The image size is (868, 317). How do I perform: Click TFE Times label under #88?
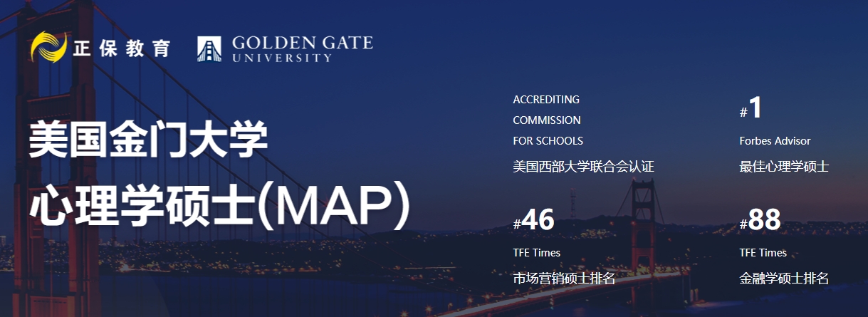(x=763, y=252)
